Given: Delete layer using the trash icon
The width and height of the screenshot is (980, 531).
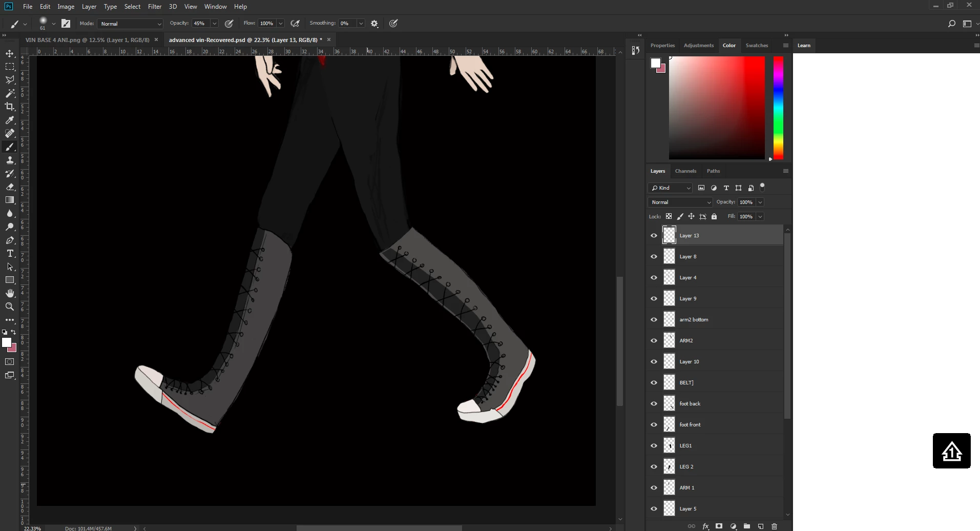Looking at the screenshot, I should (x=774, y=526).
